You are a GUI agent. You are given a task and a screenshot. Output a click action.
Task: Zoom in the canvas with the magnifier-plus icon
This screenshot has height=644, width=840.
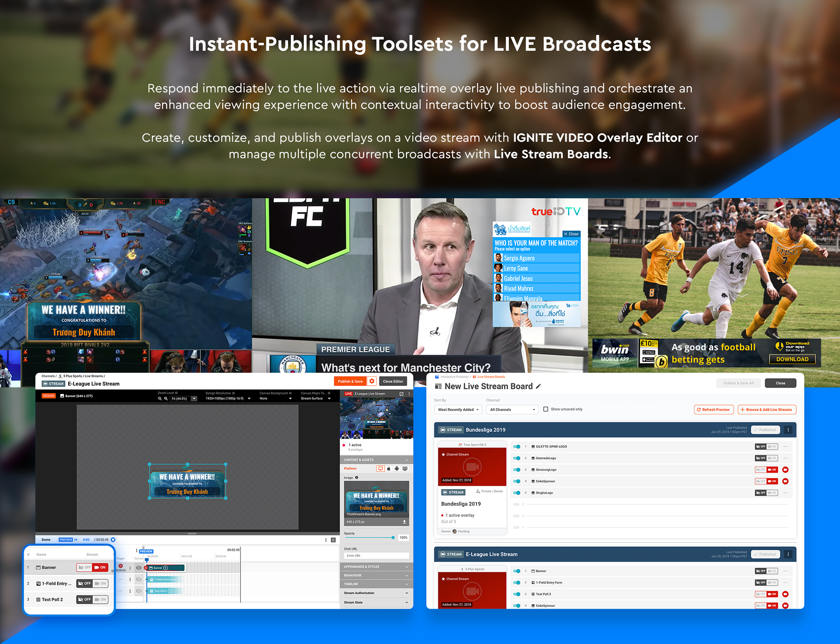166,399
